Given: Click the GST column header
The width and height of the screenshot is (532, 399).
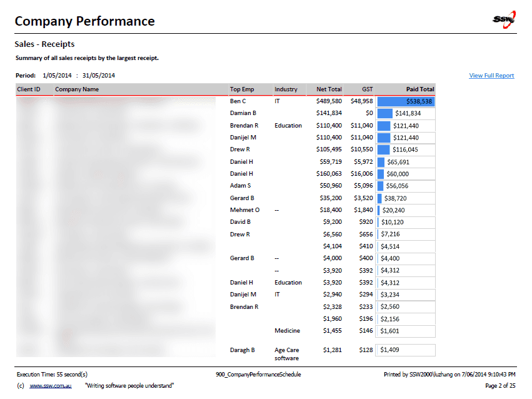Looking at the screenshot, I should click(x=367, y=89).
